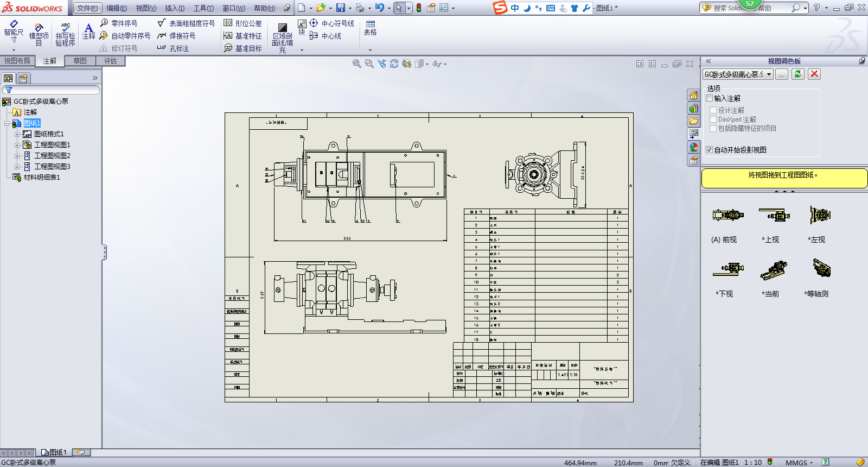Expand Drawing View1 tree node

point(17,145)
